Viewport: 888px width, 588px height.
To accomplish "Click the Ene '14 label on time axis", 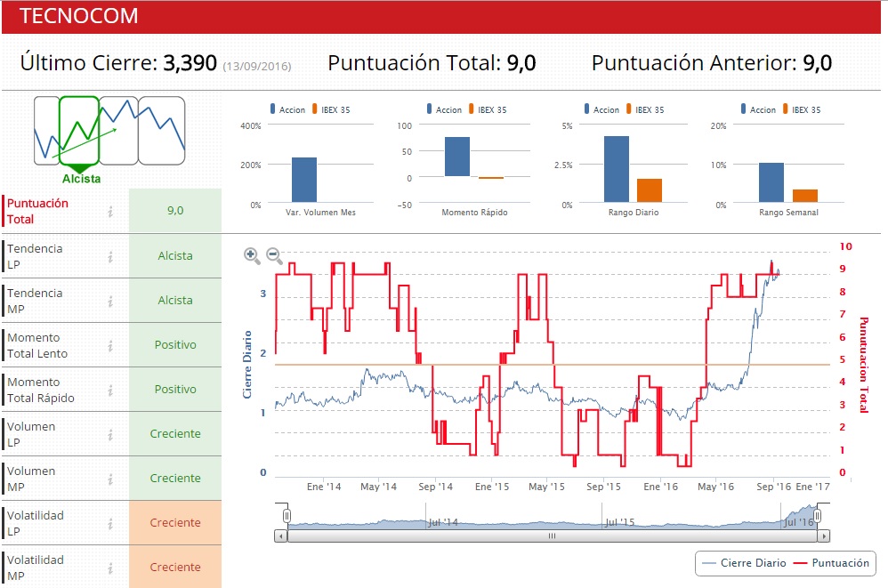I will (324, 487).
